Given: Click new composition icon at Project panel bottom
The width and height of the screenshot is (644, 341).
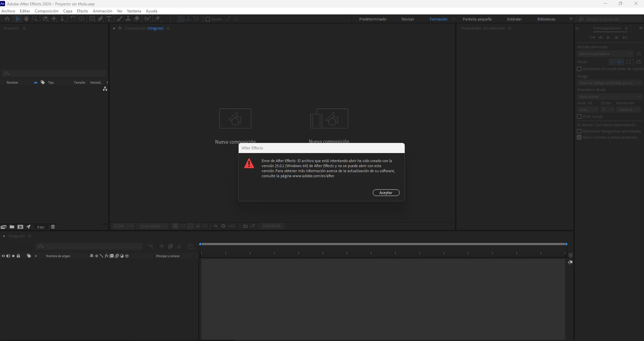Looking at the screenshot, I should click(20, 227).
